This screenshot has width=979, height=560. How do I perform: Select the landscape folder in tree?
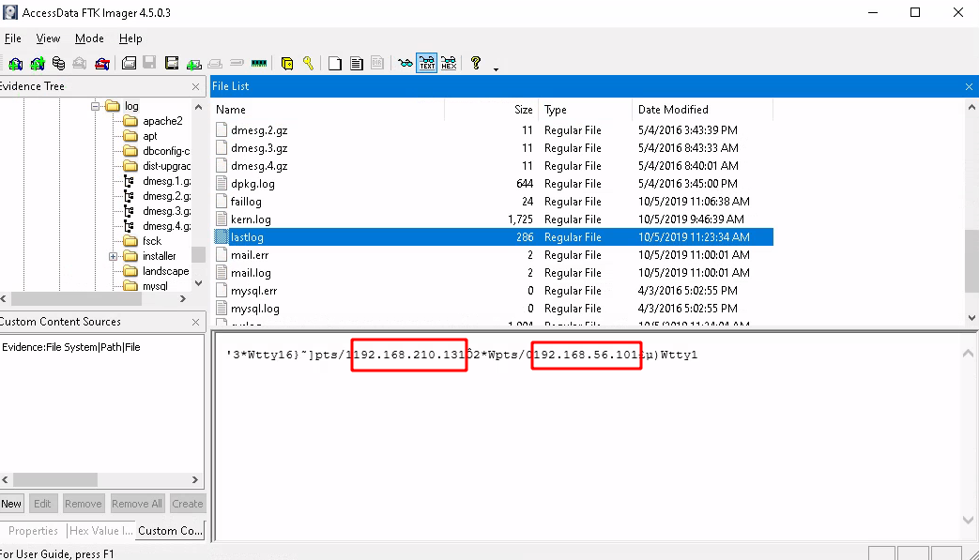[x=165, y=271]
